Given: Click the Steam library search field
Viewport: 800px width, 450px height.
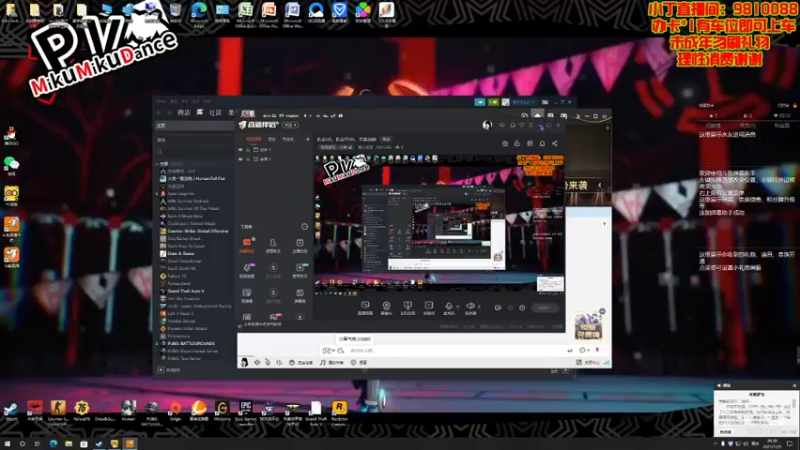Looking at the screenshot, I should 194,152.
